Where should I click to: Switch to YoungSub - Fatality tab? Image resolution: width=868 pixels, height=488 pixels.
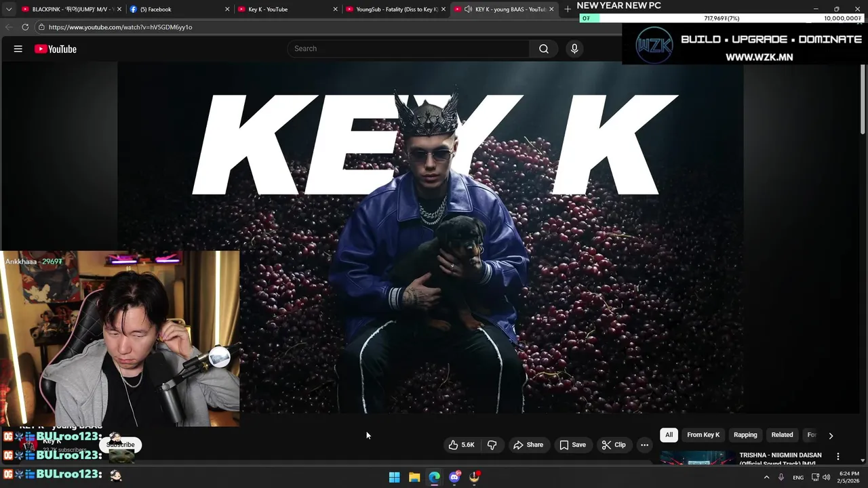(394, 9)
